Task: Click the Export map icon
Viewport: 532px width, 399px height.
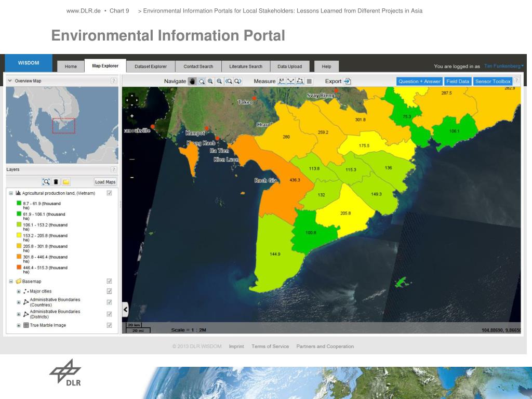Action: click(347, 82)
